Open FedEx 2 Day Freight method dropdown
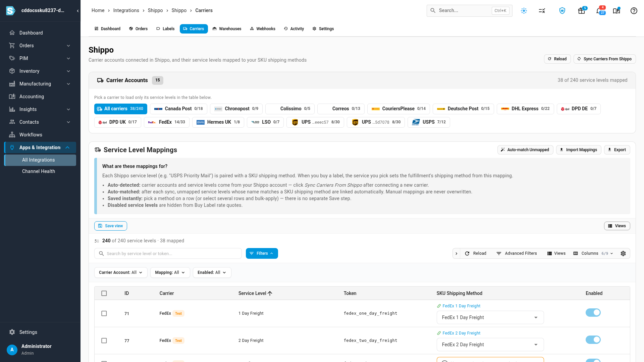The width and height of the screenshot is (644, 362). point(490,345)
